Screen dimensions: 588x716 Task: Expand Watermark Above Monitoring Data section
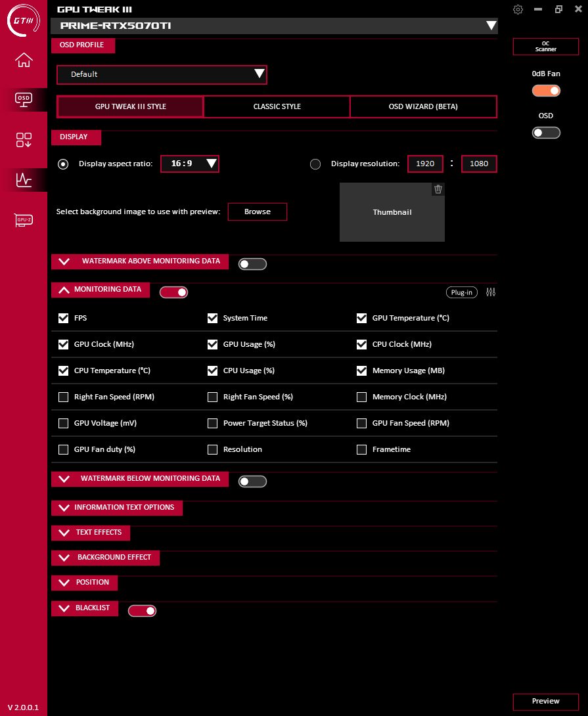140,261
